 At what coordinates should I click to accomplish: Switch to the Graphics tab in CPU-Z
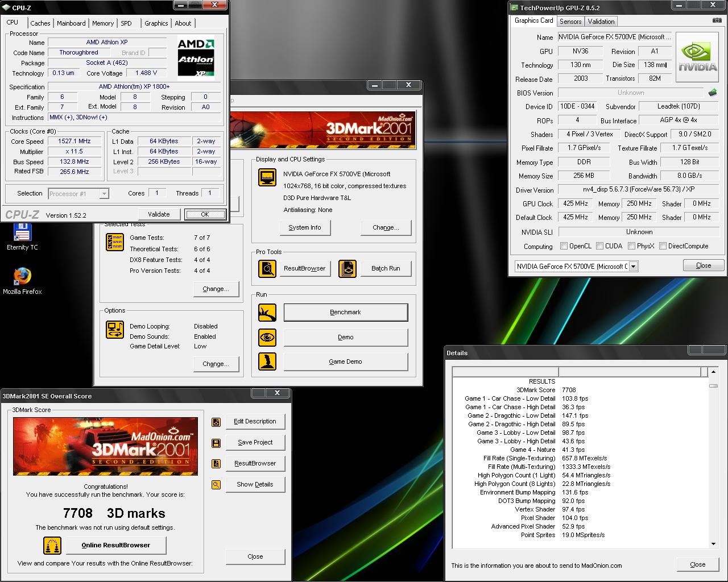[156, 23]
